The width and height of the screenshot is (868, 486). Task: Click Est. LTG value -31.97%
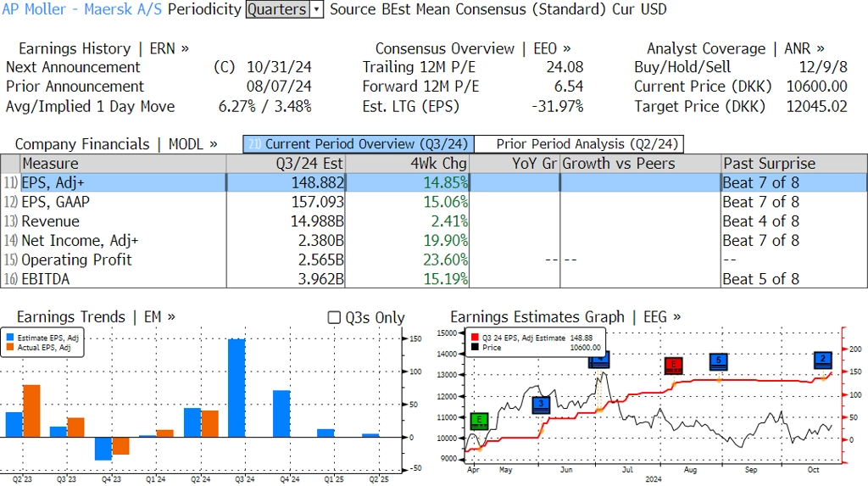558,106
